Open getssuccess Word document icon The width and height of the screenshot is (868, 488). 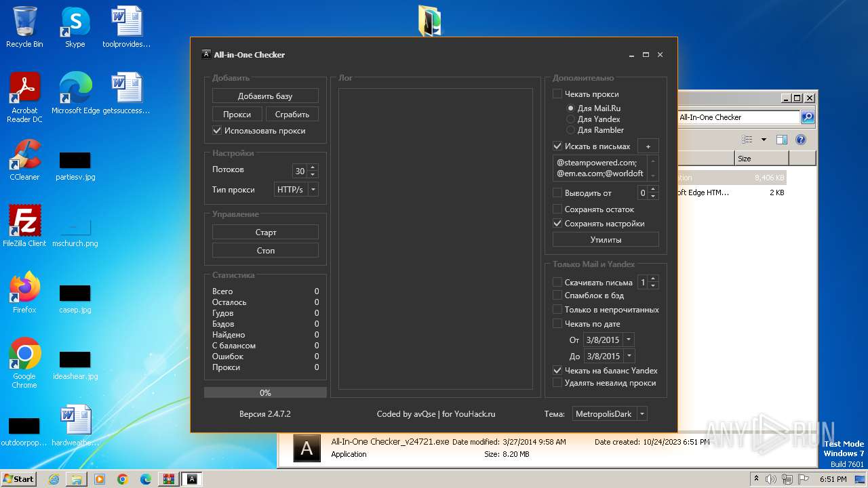126,94
